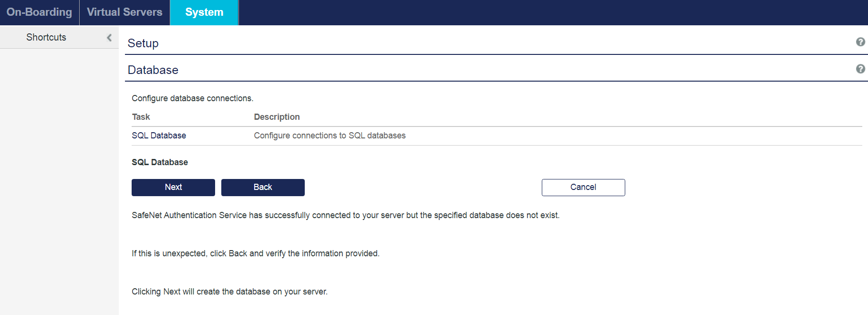Screen dimensions: 868x315
Task: Click the 'Configure connections to SQL databases' description
Action: tap(330, 136)
